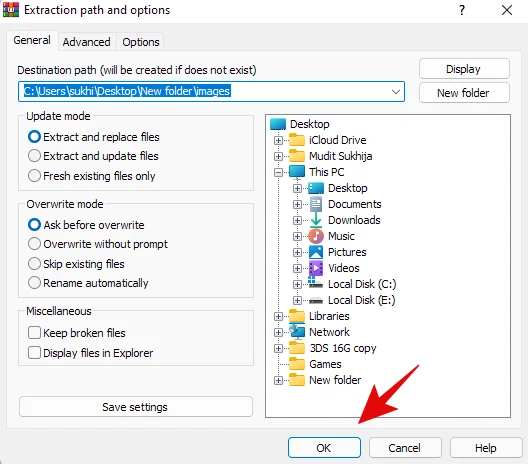Screen dimensions: 528x464
Task: Expand the Network node
Action: tap(278, 333)
